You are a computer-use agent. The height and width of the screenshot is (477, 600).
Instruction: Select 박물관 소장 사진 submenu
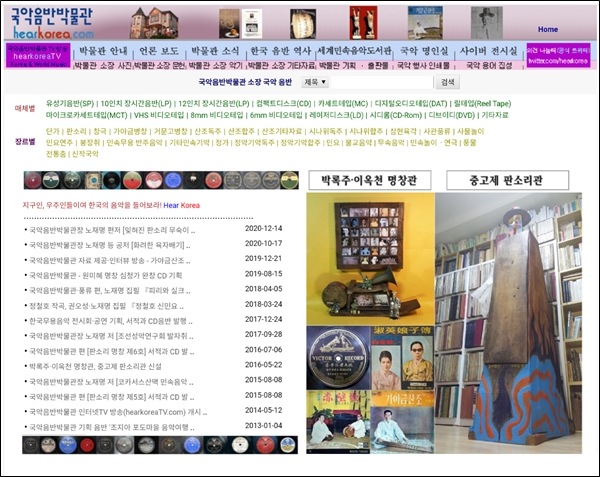point(103,65)
